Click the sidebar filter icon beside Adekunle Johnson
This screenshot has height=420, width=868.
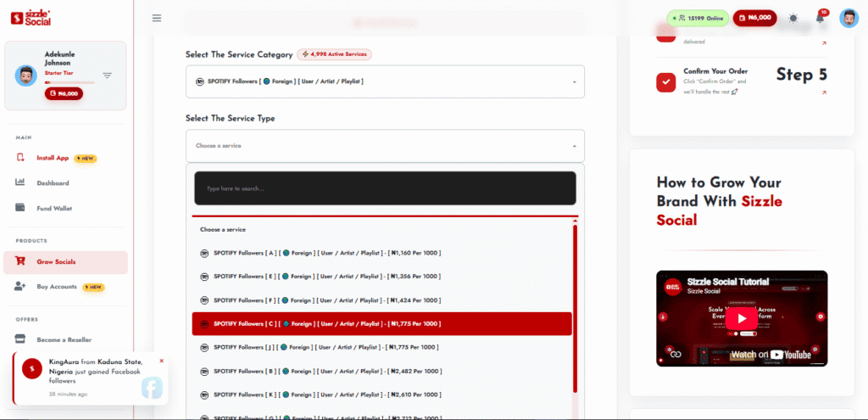click(x=108, y=76)
